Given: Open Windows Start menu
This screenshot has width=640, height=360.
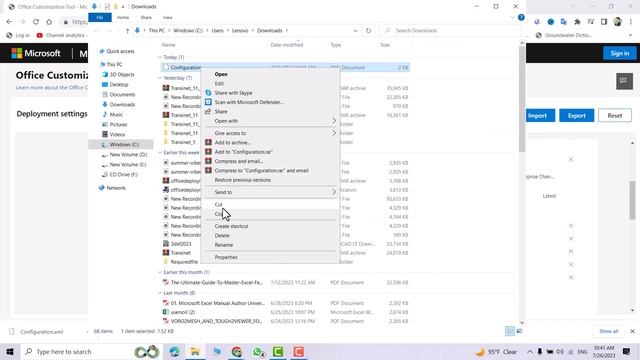Looking at the screenshot, I should coord(10,352).
